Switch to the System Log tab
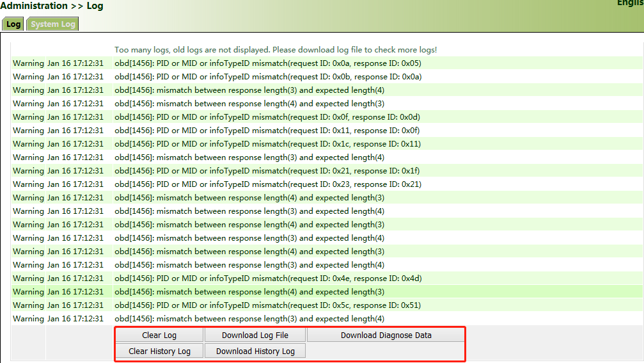 (52, 24)
